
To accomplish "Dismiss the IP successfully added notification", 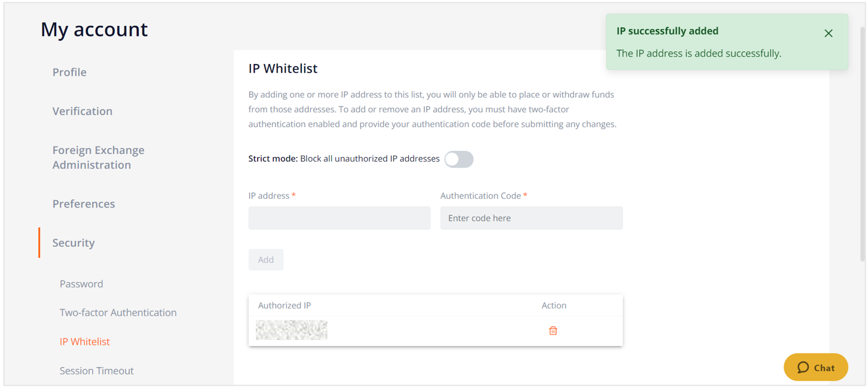I will point(829,33).
